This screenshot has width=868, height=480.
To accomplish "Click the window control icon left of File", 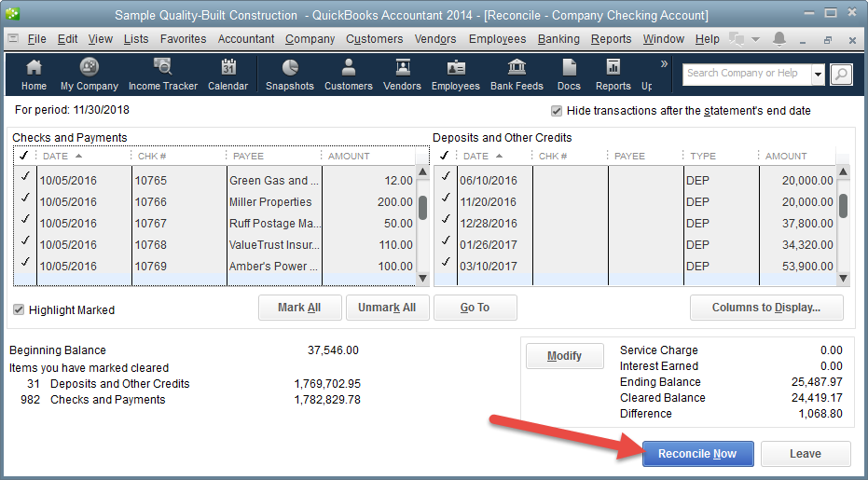I will (13, 39).
